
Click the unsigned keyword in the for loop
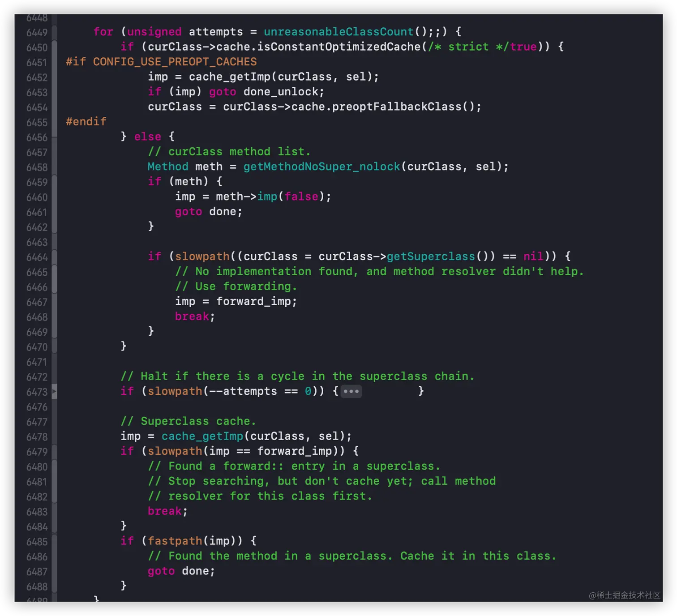click(x=154, y=32)
